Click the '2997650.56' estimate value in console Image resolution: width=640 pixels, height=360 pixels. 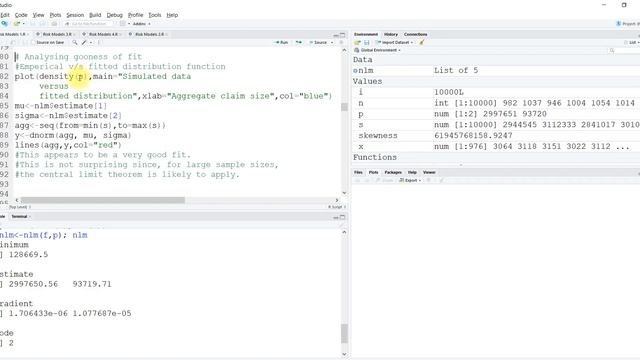tap(33, 284)
